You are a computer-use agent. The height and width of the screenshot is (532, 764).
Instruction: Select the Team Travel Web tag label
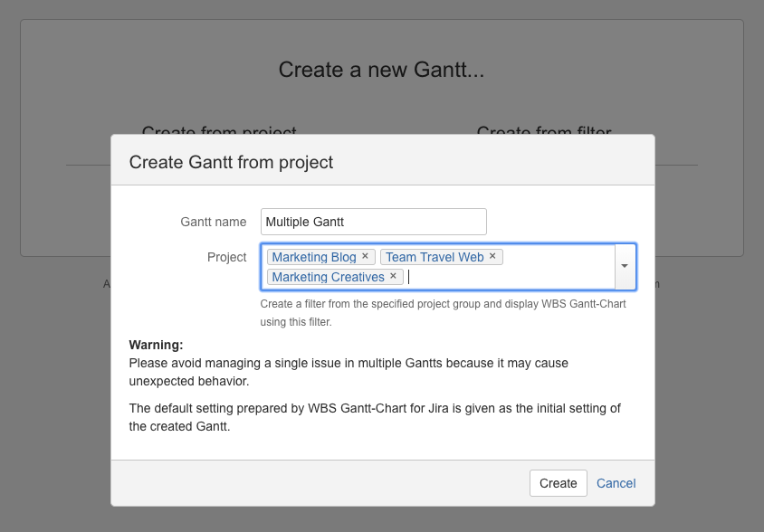(435, 256)
